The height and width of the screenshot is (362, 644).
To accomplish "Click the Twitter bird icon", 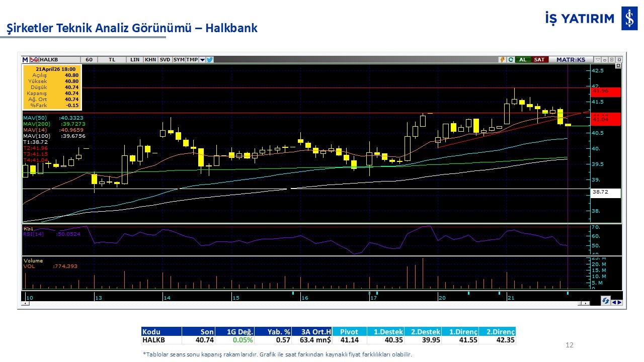I will (210, 59).
